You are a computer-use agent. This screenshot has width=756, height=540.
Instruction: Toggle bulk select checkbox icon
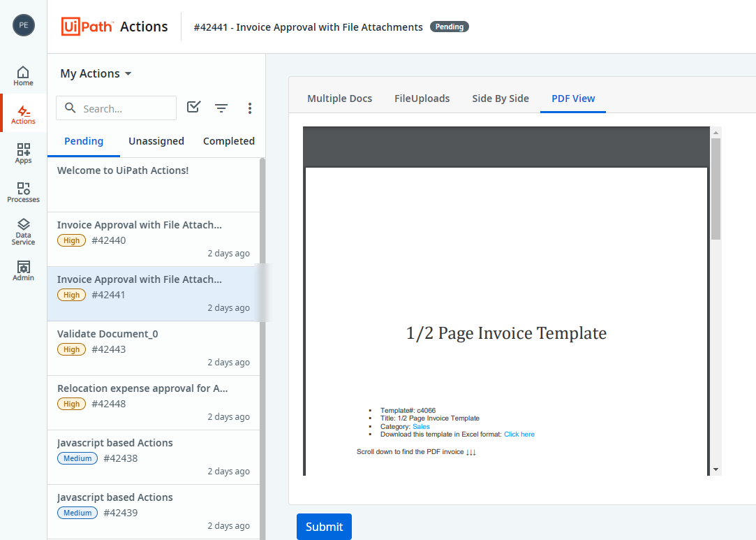[194, 107]
